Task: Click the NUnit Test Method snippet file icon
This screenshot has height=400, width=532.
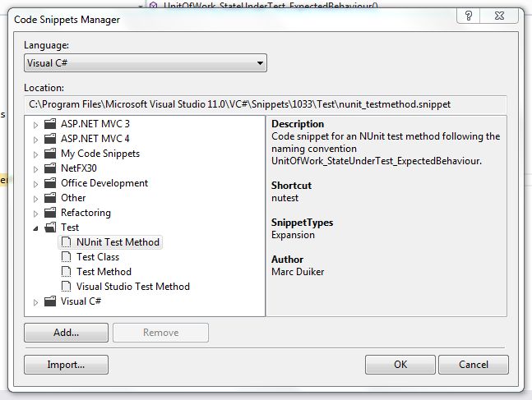Action: pyautogui.click(x=66, y=242)
